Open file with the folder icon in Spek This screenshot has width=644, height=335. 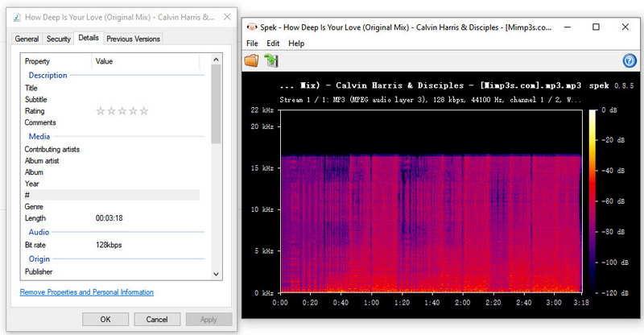[252, 61]
